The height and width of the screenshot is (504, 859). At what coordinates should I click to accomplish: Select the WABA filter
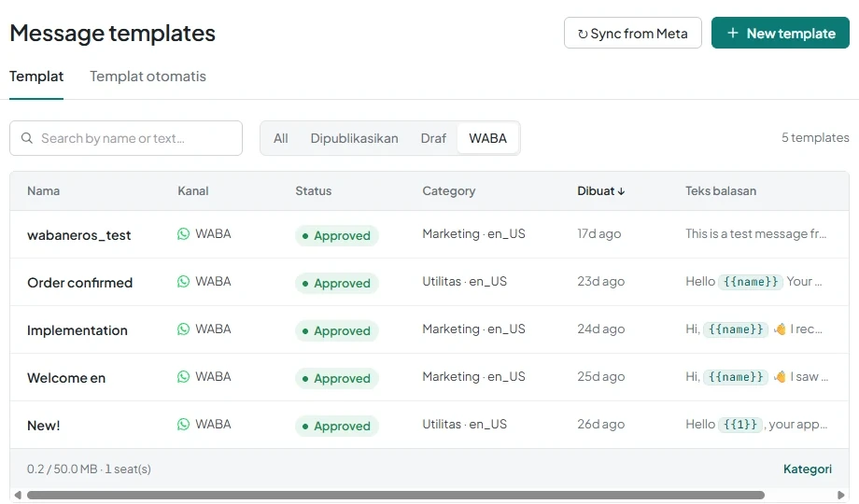pyautogui.click(x=487, y=138)
